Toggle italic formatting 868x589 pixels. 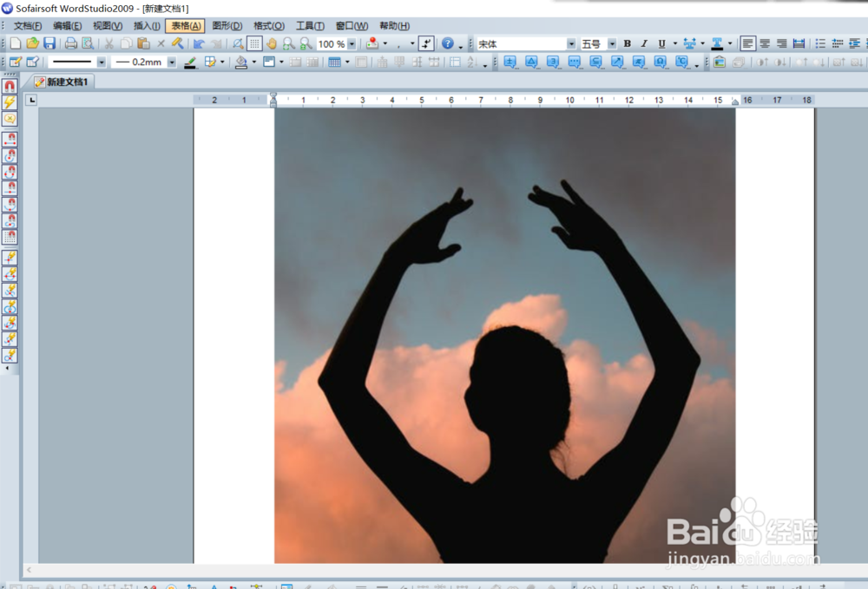(644, 43)
